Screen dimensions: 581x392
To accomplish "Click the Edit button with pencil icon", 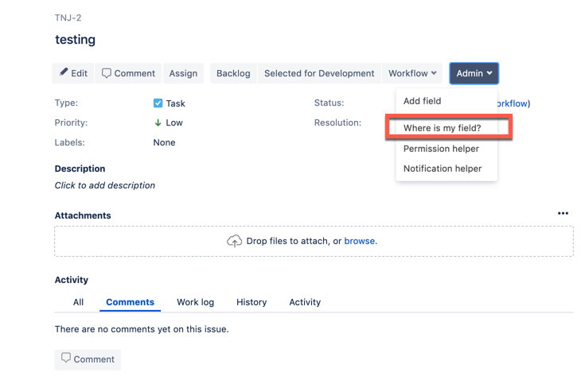I will coord(73,73).
